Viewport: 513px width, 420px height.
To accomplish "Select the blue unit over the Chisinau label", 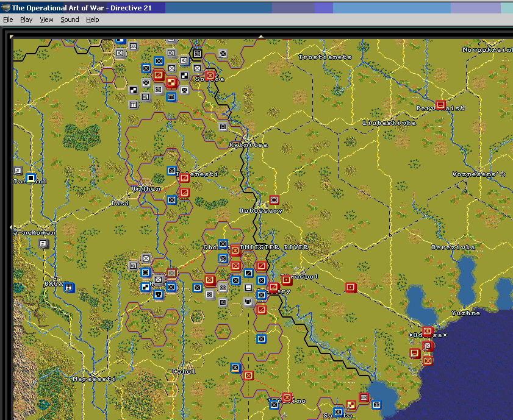I will coord(223,244).
